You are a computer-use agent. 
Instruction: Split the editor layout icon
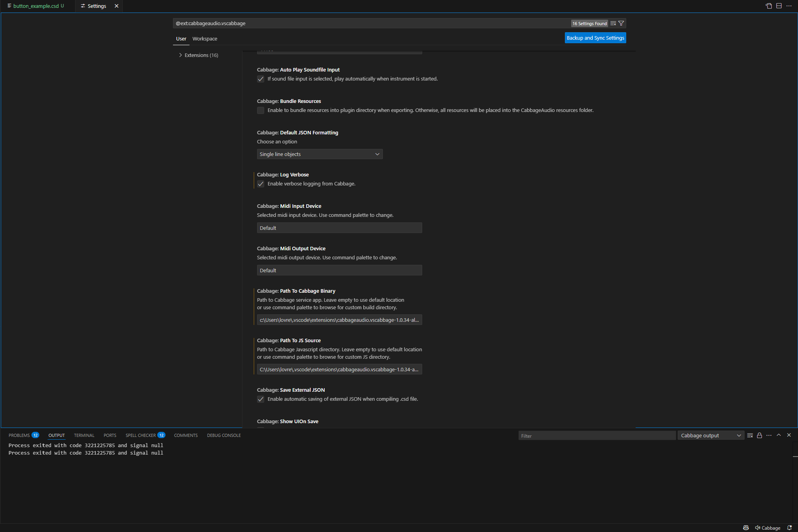[779, 6]
